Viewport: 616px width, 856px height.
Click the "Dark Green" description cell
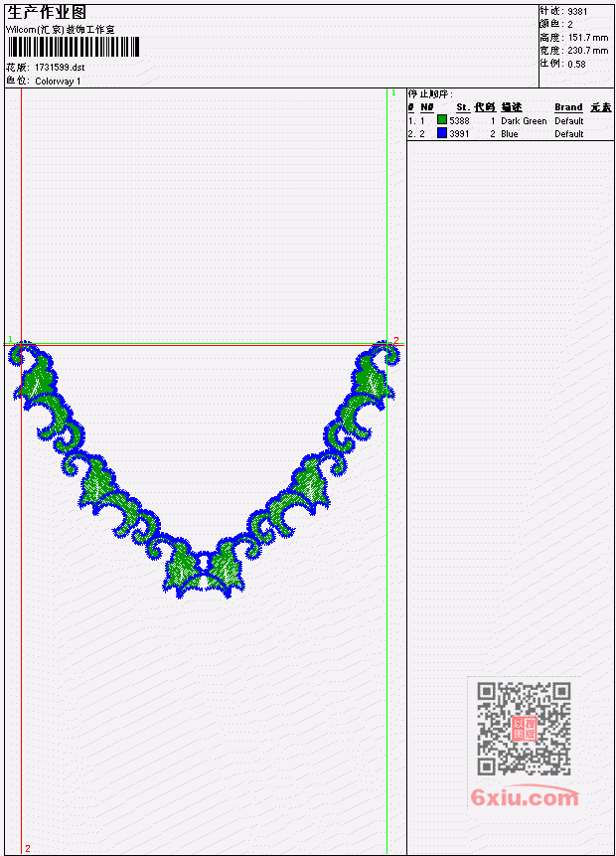pyautogui.click(x=524, y=120)
